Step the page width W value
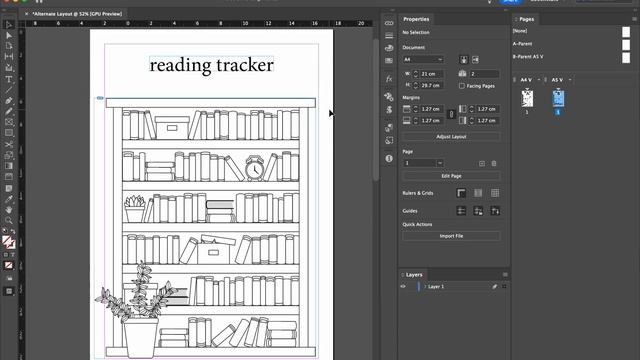The height and width of the screenshot is (360, 640). [416, 74]
